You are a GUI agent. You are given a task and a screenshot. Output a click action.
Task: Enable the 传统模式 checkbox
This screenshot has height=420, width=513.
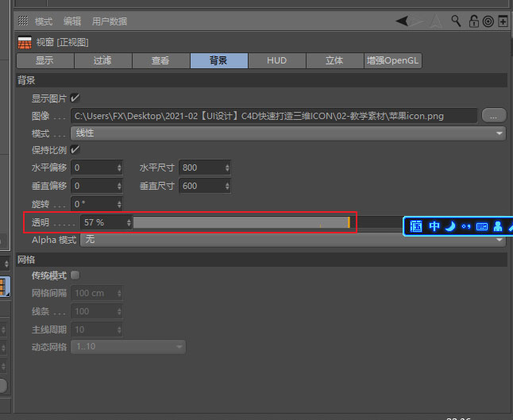click(x=75, y=276)
